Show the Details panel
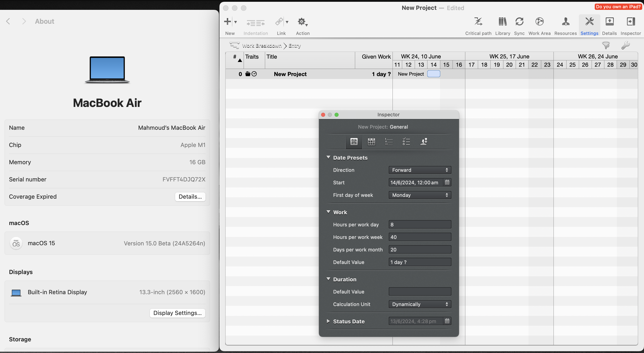Image resolution: width=644 pixels, height=353 pixels. pos(609,22)
